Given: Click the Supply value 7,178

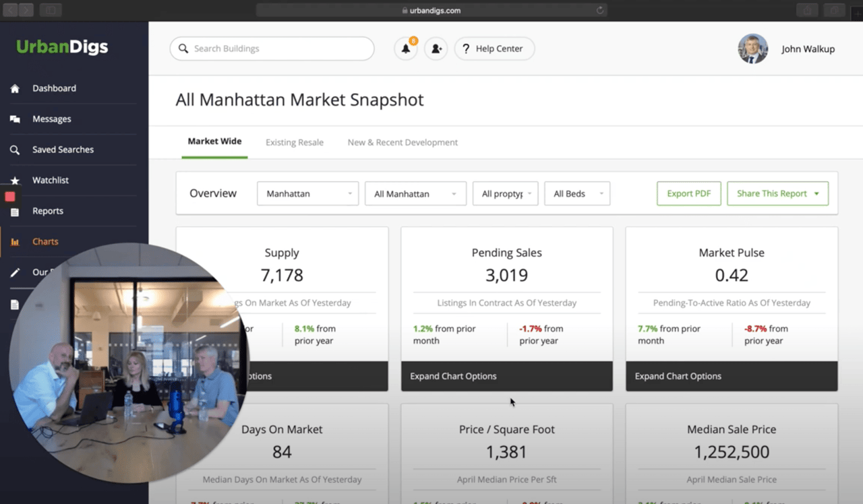Looking at the screenshot, I should coord(282,275).
